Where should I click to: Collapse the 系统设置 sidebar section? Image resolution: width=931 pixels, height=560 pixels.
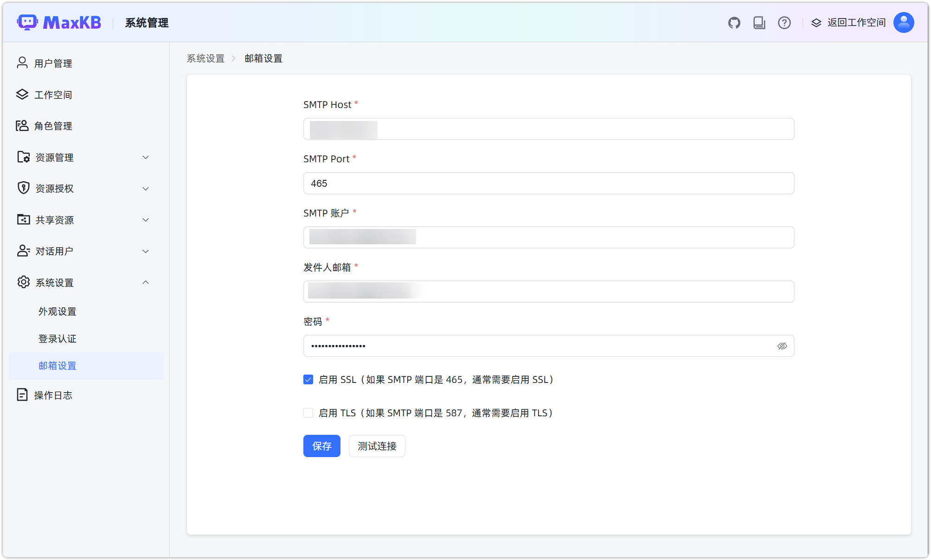click(146, 282)
